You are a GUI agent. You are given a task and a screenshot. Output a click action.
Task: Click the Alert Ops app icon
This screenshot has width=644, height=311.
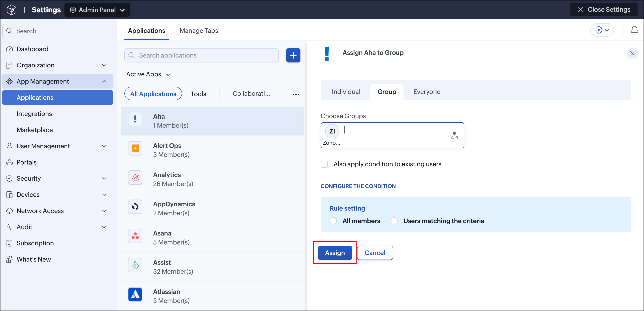(x=135, y=148)
